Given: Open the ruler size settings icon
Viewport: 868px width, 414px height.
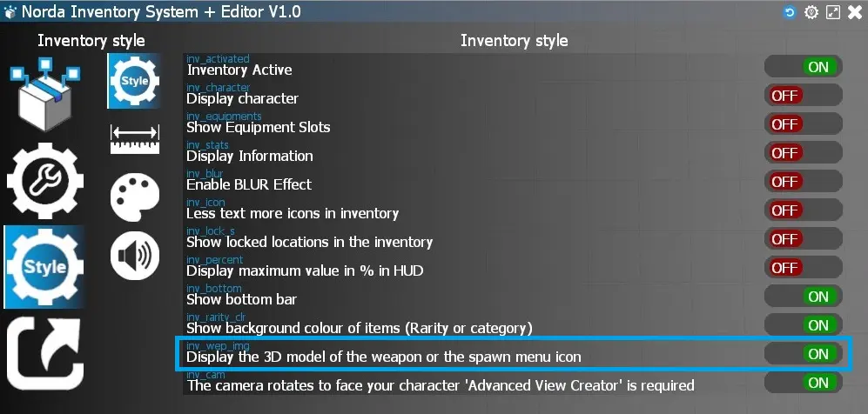Looking at the screenshot, I should (x=135, y=139).
